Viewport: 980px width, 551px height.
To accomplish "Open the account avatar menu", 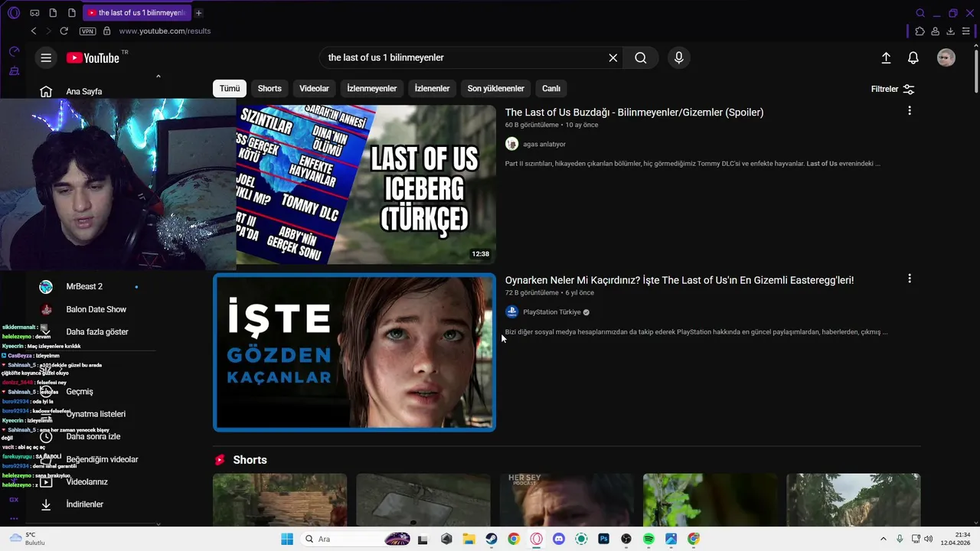I will (x=946, y=58).
